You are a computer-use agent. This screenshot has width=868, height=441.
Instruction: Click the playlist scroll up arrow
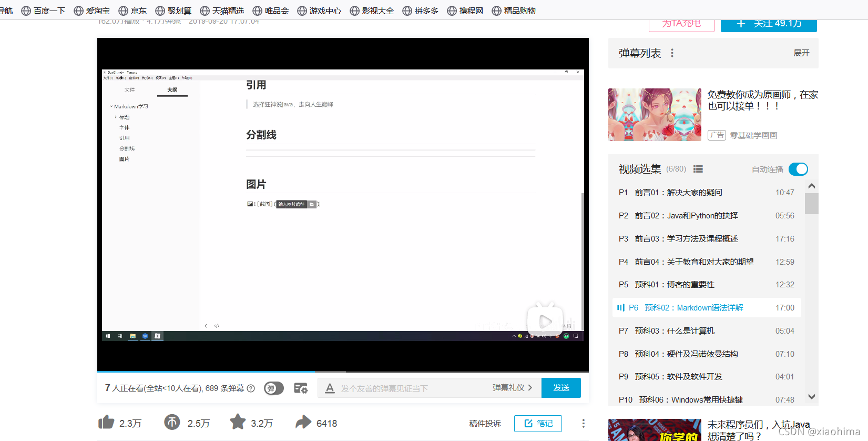[x=812, y=186]
